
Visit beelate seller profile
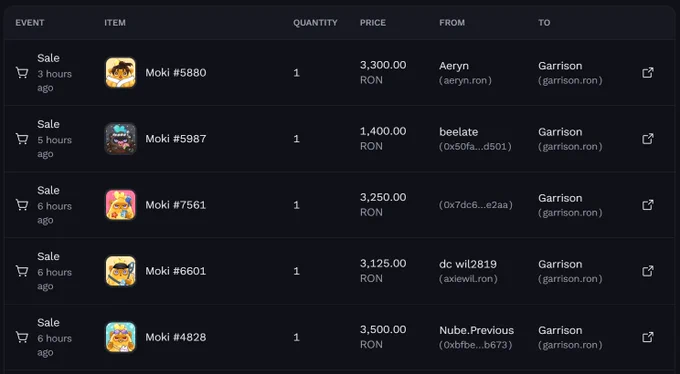(x=458, y=132)
